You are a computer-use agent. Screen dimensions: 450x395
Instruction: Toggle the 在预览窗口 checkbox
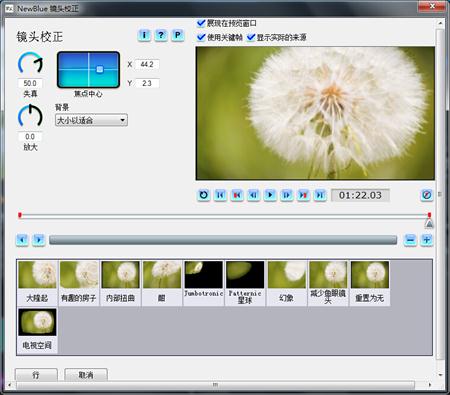tap(201, 23)
